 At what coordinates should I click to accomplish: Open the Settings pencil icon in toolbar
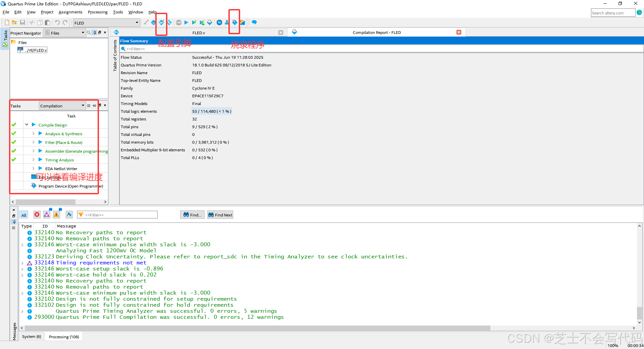[146, 22]
